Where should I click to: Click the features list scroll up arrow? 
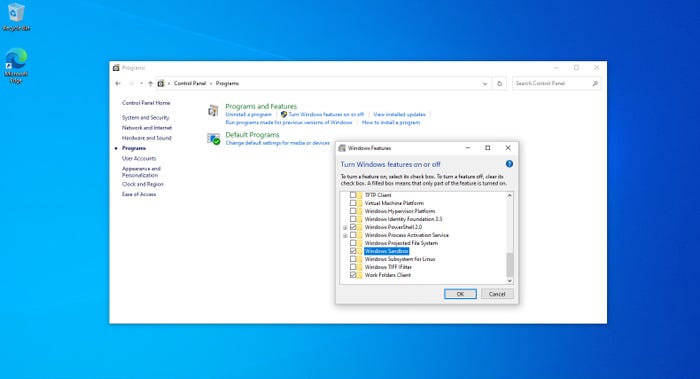pos(509,196)
